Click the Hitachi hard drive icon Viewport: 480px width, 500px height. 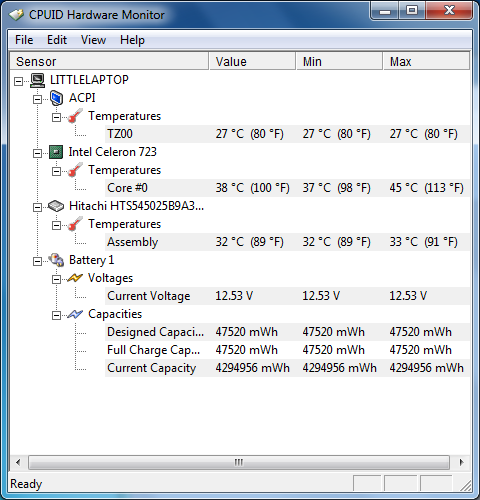56,206
